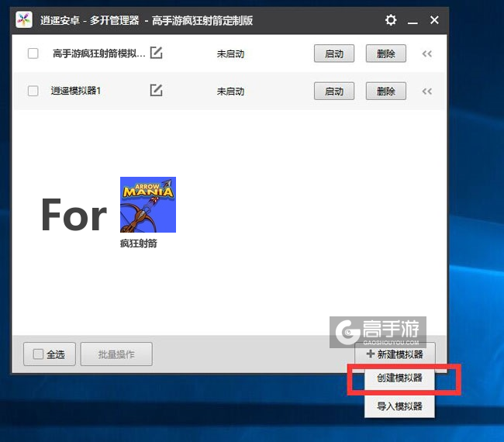Rename the 高手游疯狂射箭模拟 emulator with edit icon

point(156,54)
